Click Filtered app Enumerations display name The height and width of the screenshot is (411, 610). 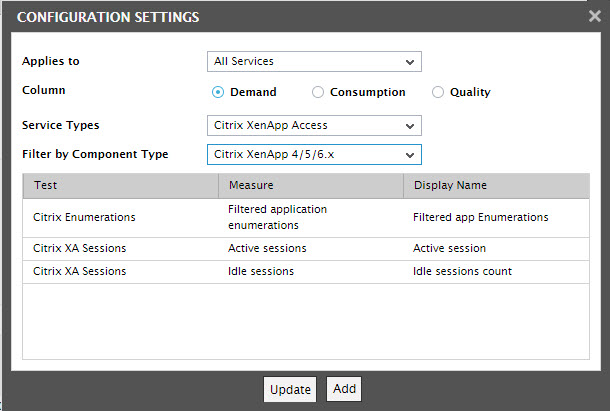coord(480,217)
